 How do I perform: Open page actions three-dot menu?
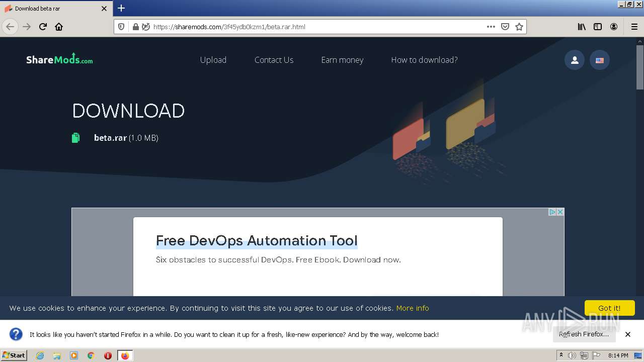(x=491, y=27)
